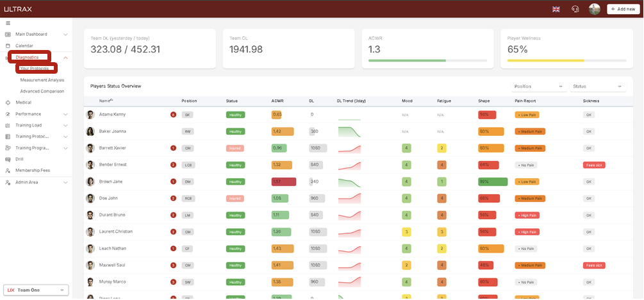Select Measurement Analysis submenu item
Image resolution: width=644 pixels, height=300 pixels.
(x=42, y=80)
